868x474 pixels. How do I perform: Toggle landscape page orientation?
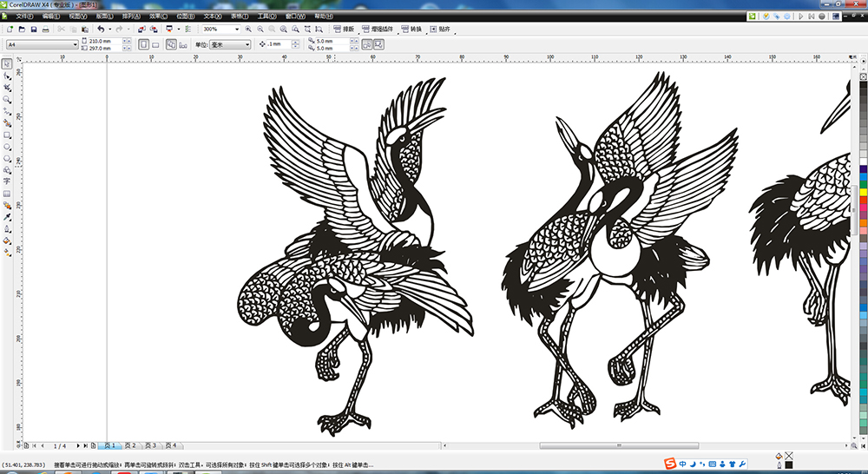[155, 44]
